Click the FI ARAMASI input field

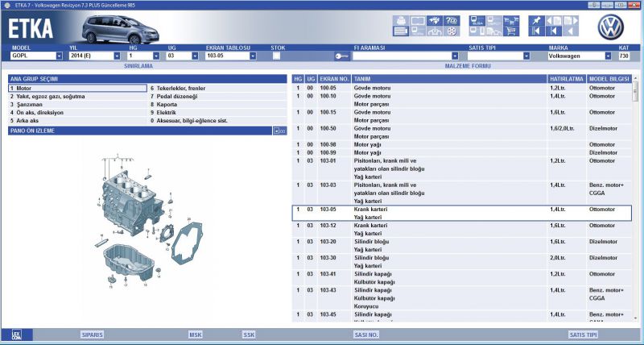point(402,56)
